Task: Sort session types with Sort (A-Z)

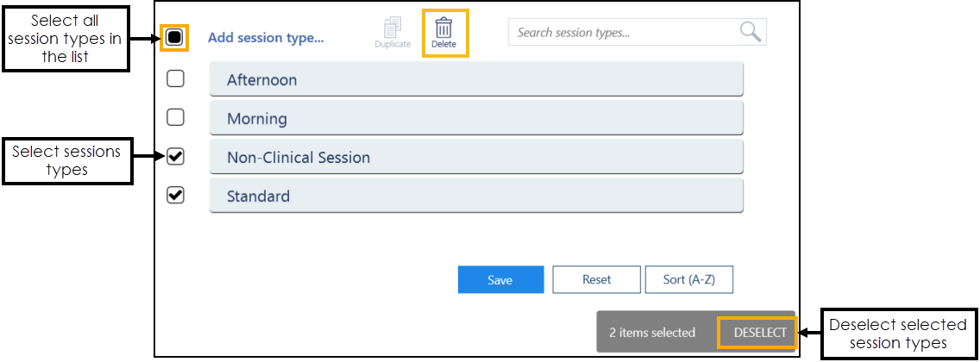Action: 688,279
